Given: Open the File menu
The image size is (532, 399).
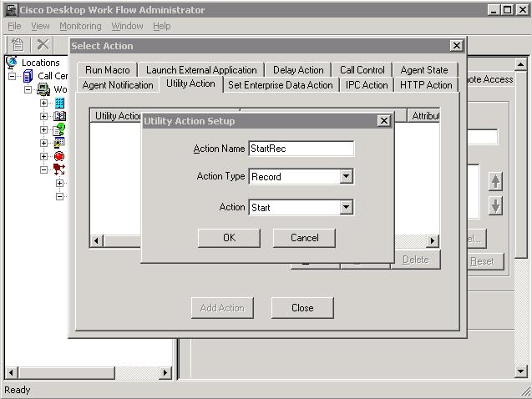Looking at the screenshot, I should coord(14,26).
